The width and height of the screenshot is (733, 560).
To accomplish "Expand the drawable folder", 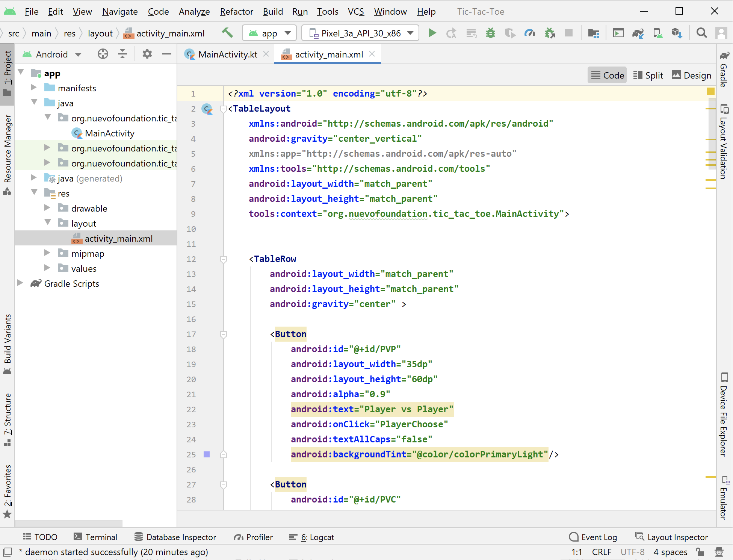I will [47, 208].
